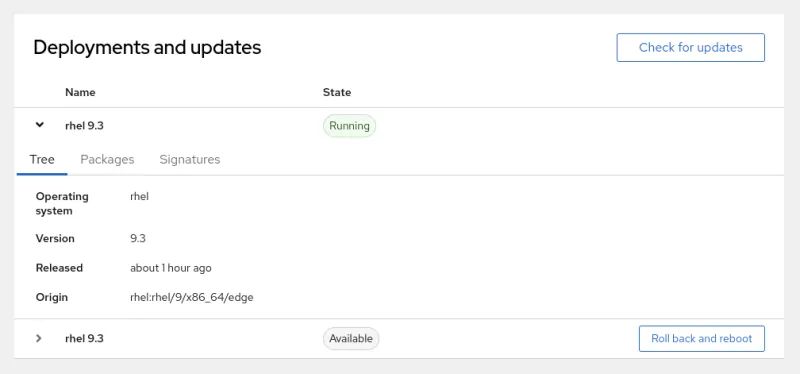The image size is (800, 374).
Task: Click the Released label
Action: (59, 268)
